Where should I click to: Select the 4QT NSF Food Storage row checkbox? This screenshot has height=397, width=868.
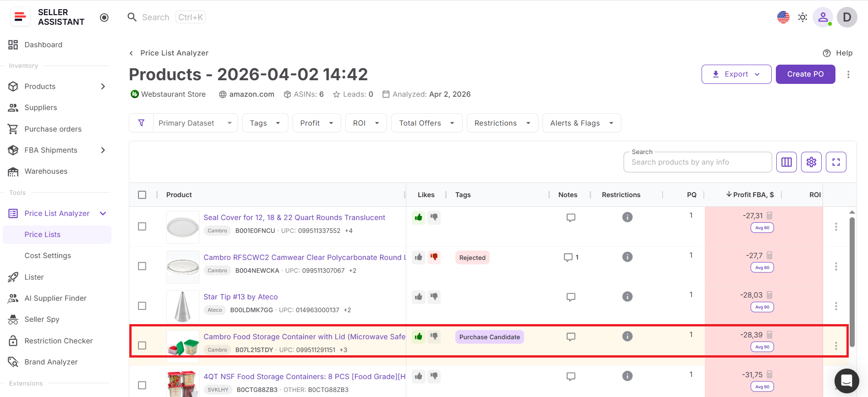pyautogui.click(x=142, y=385)
